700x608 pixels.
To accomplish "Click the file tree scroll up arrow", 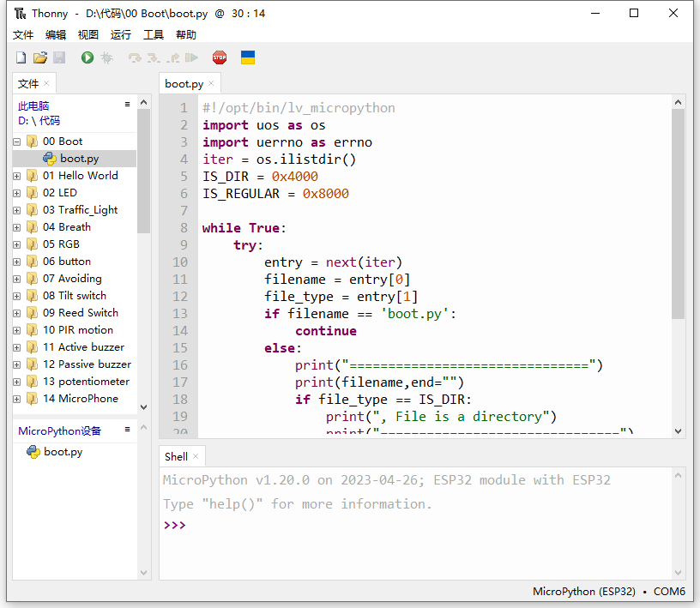I will click(x=144, y=102).
